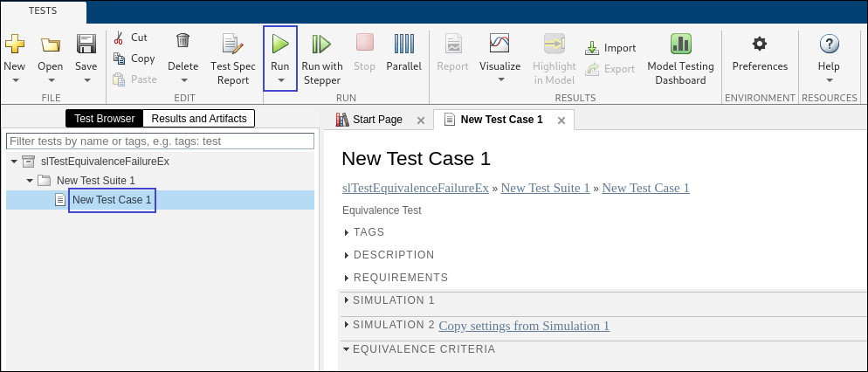
Task: Close the New Test Case 1 tab
Action: pos(561,121)
